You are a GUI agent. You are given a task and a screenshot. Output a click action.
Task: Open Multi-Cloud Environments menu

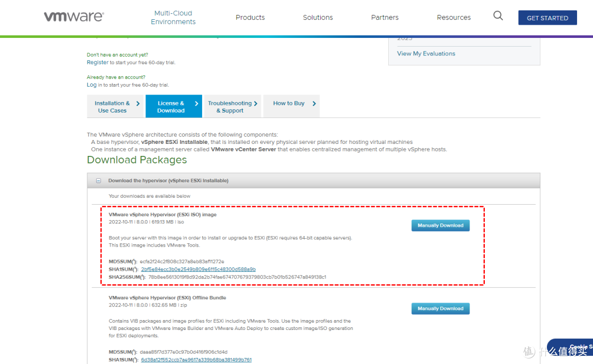tap(173, 18)
